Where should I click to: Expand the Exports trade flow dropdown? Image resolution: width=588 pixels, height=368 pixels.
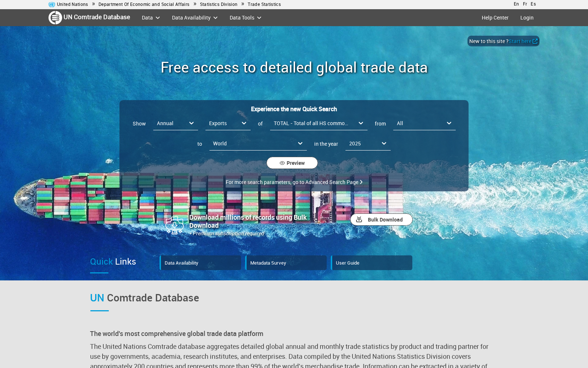click(228, 123)
